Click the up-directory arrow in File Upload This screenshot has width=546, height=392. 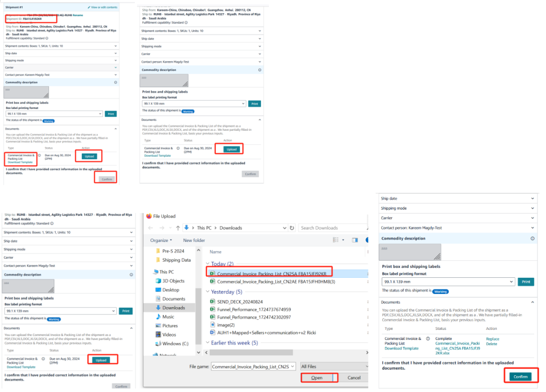tap(178, 228)
